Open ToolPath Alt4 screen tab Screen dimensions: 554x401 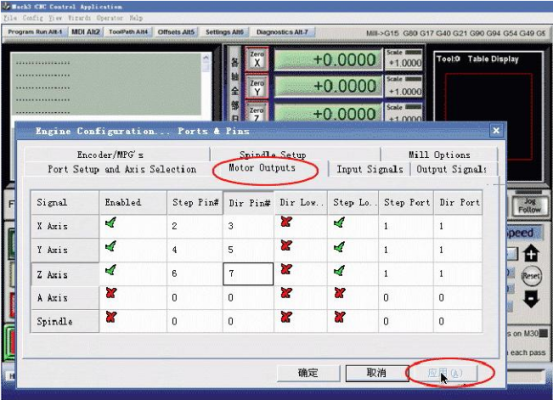pos(128,32)
